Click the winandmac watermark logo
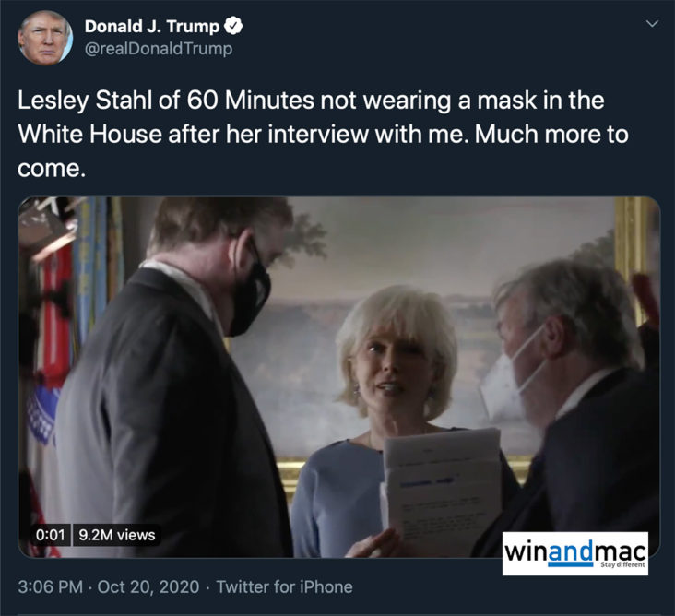The width and height of the screenshot is (675, 616). [575, 553]
